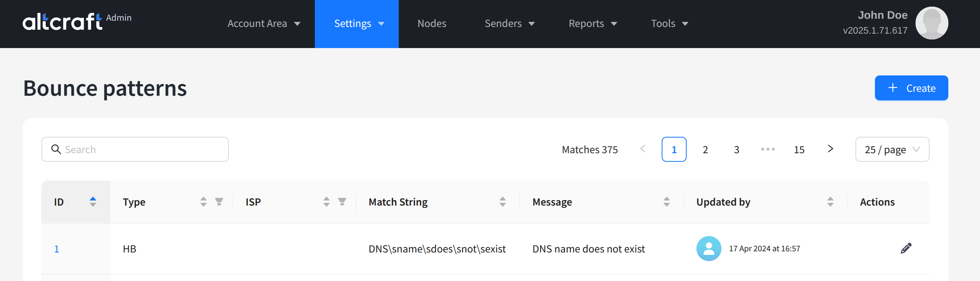980x281 pixels.
Task: Click user avatar in Updated by cell
Action: [709, 249]
